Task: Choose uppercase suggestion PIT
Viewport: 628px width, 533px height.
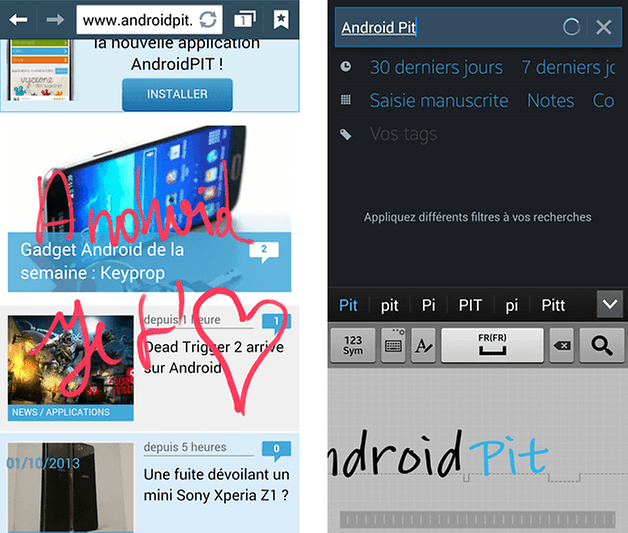Action: (x=470, y=306)
